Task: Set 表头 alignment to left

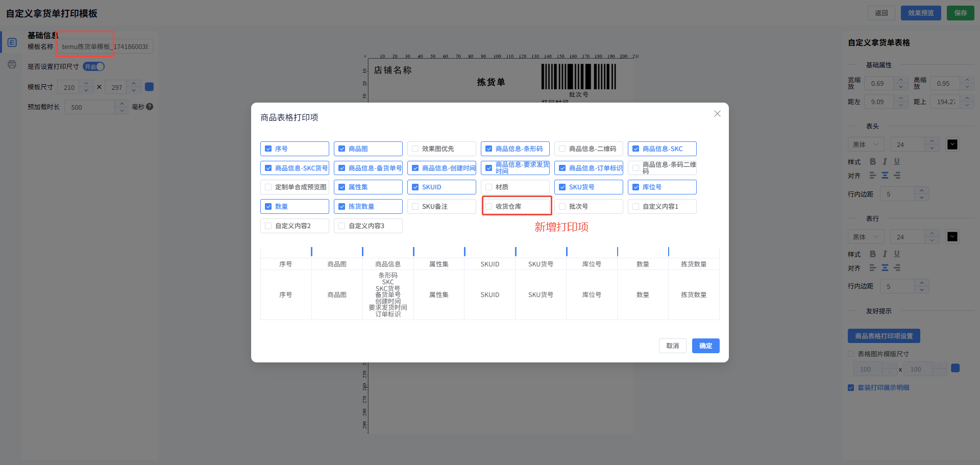Action: click(x=873, y=175)
